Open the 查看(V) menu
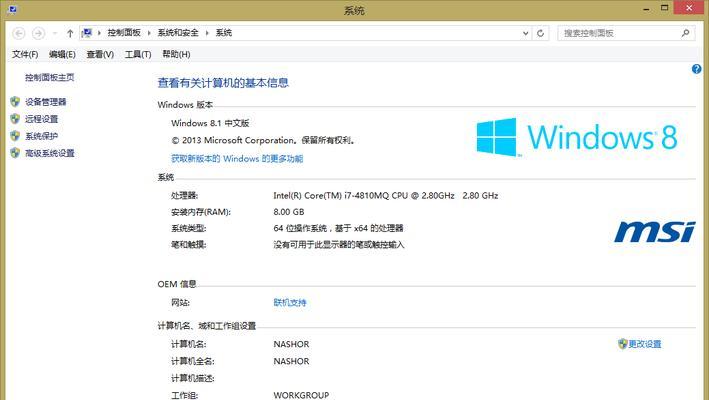The height and width of the screenshot is (400, 709). (100, 54)
